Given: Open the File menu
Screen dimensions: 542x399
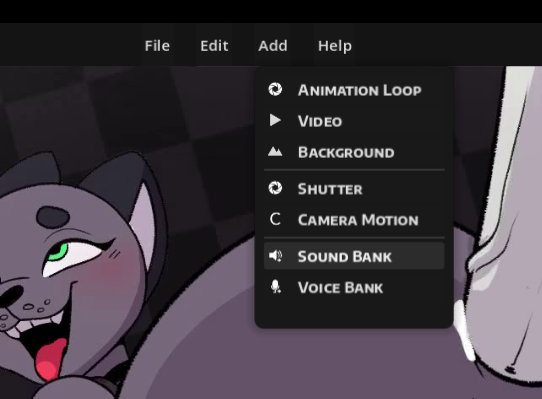Looking at the screenshot, I should [157, 45].
